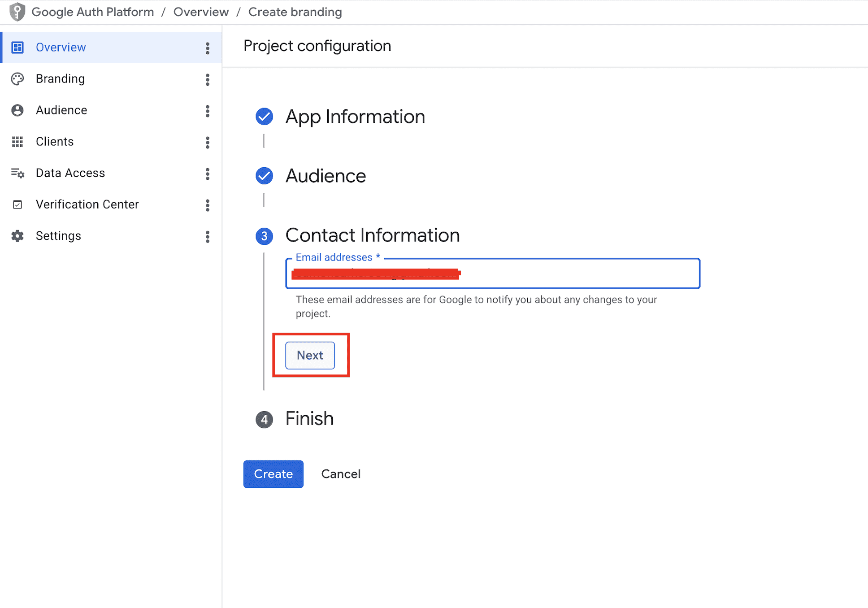Viewport: 868px width, 608px height.
Task: Click the Overview breadcrumb link
Action: point(201,12)
